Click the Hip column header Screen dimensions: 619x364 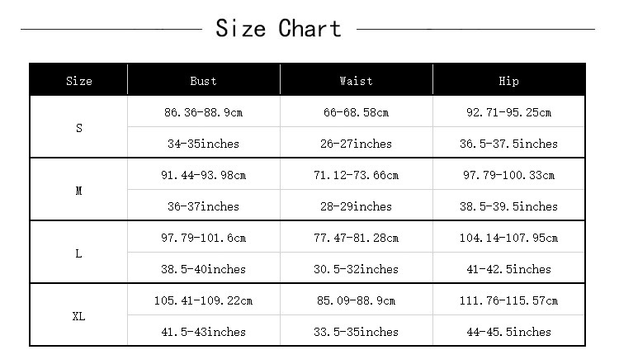(x=508, y=81)
